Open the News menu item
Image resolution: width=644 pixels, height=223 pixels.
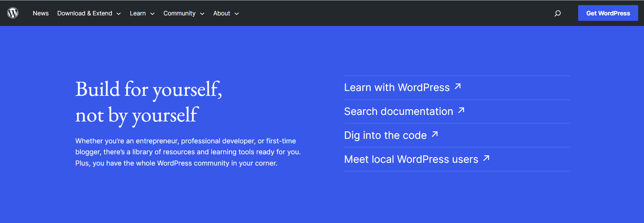[41, 13]
